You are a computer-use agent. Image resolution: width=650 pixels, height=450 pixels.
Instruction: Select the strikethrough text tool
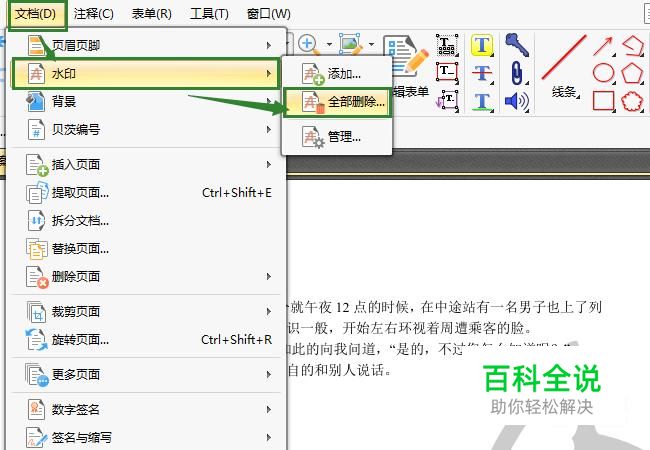(x=483, y=75)
